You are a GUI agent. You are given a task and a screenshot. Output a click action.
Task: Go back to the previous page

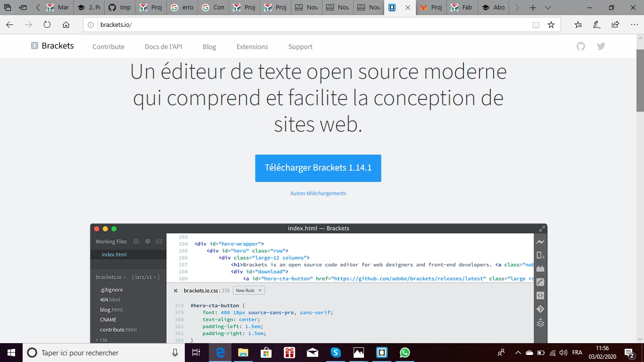click(10, 25)
